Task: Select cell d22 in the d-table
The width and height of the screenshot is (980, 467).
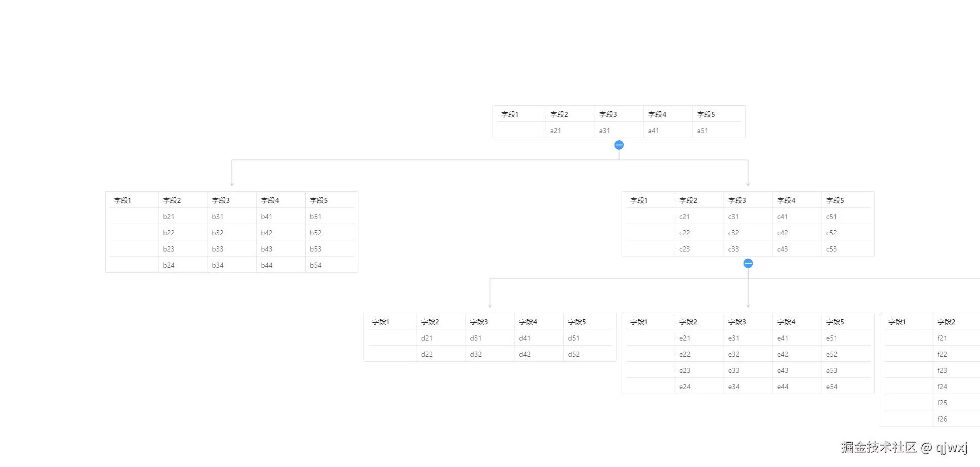Action: coord(427,354)
